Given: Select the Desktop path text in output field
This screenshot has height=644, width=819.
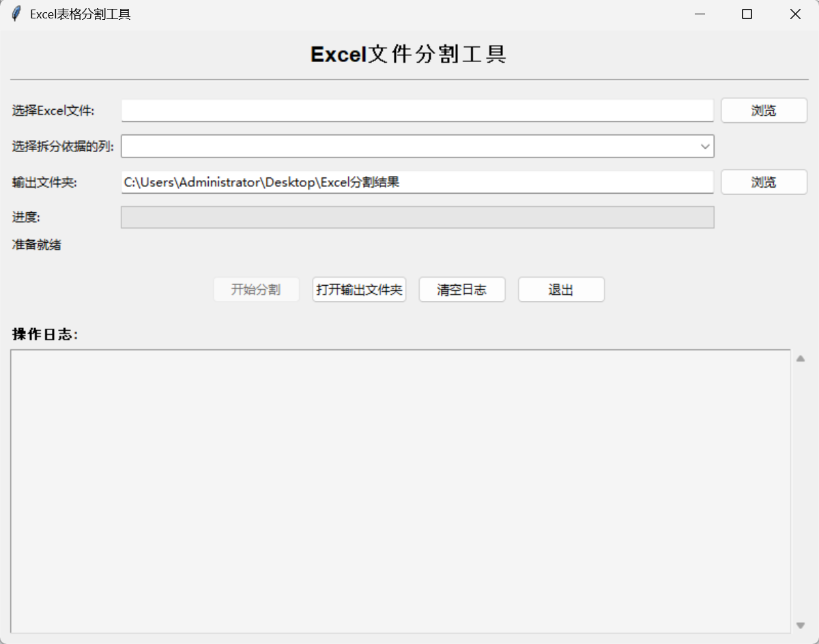Looking at the screenshot, I should tap(261, 182).
